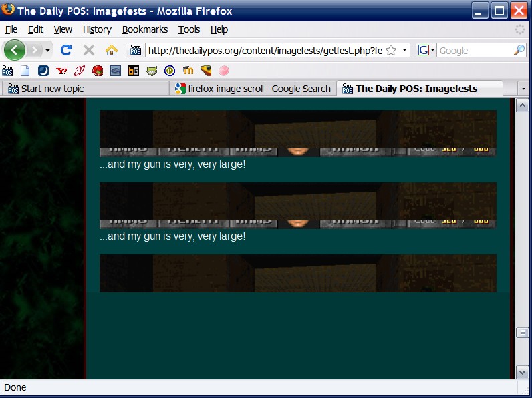Image resolution: width=532 pixels, height=398 pixels.
Task: Click the Google search input box
Action: coord(475,51)
